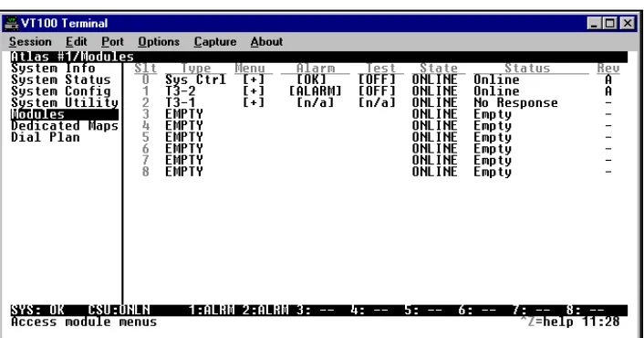Click the Atlas #1/Modules path header
The width and height of the screenshot is (644, 338).
pyautogui.click(x=72, y=57)
